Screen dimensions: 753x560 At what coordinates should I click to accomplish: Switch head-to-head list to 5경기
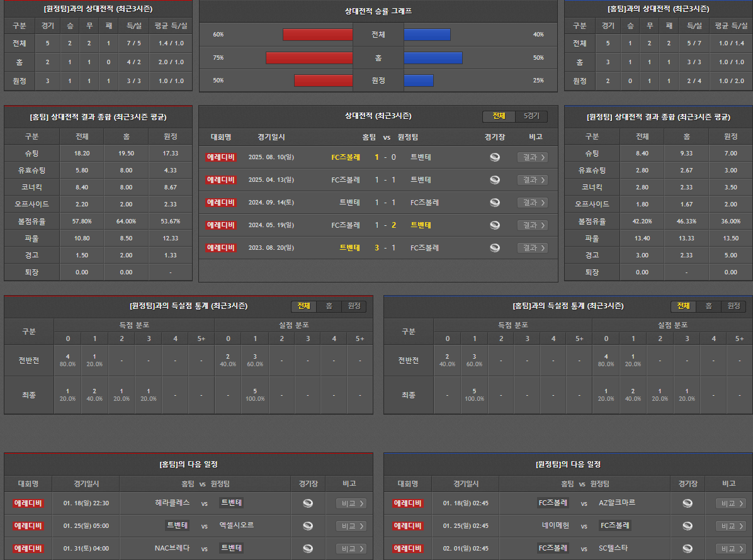(531, 116)
